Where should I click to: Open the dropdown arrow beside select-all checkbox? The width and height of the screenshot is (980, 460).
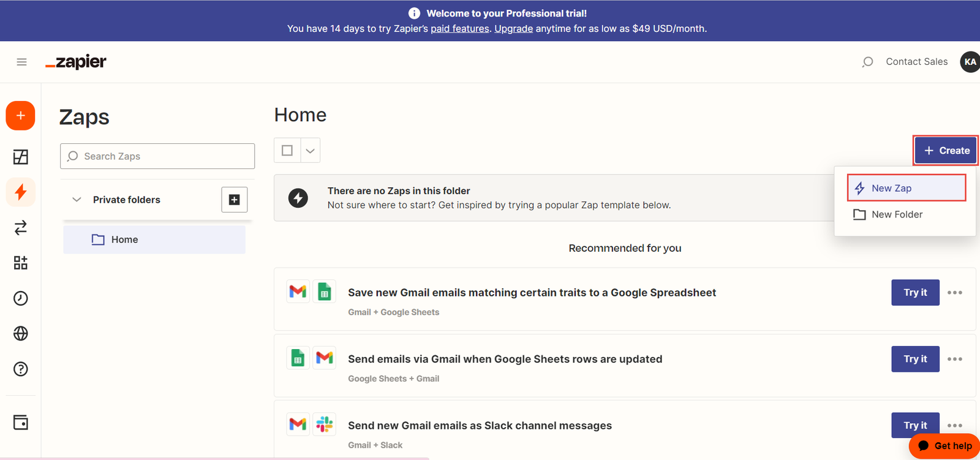311,151
